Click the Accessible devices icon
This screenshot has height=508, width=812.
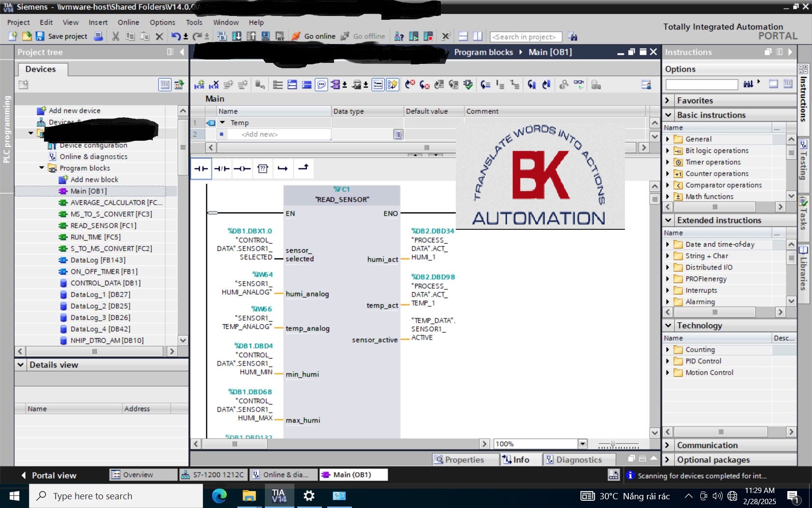pyautogui.click(x=399, y=36)
